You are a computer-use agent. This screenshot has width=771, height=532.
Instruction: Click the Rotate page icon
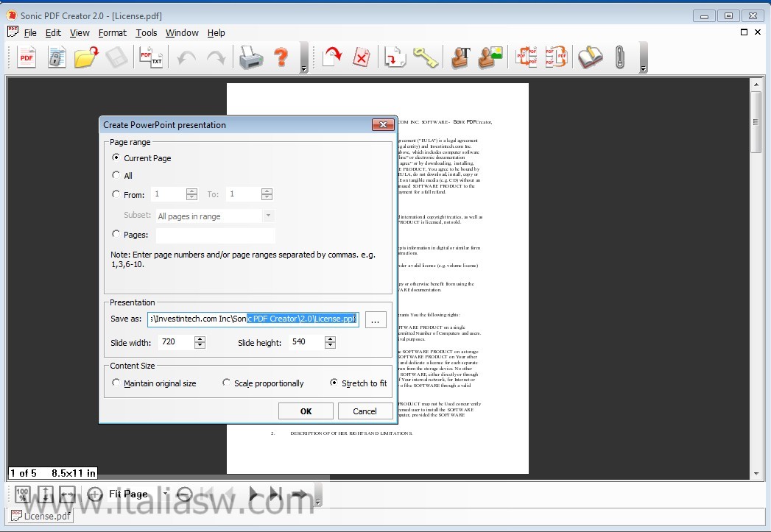[x=332, y=57]
